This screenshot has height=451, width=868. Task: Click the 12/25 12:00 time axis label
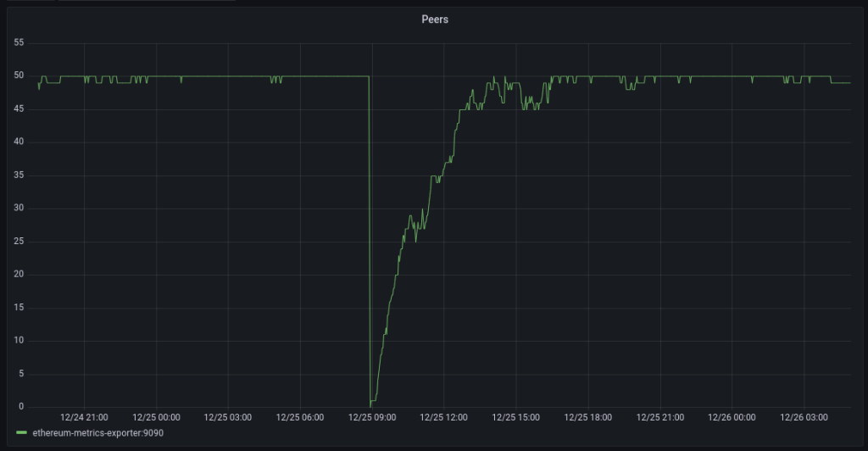[x=444, y=418]
